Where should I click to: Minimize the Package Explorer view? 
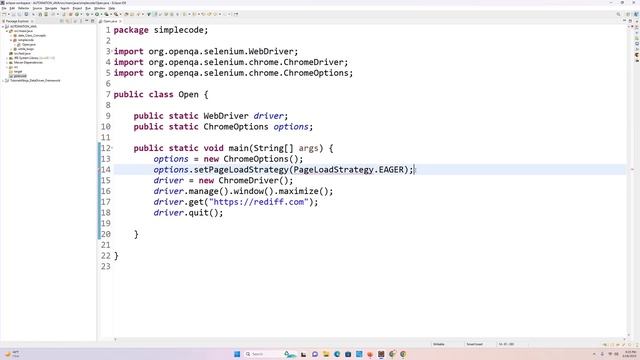click(87, 21)
